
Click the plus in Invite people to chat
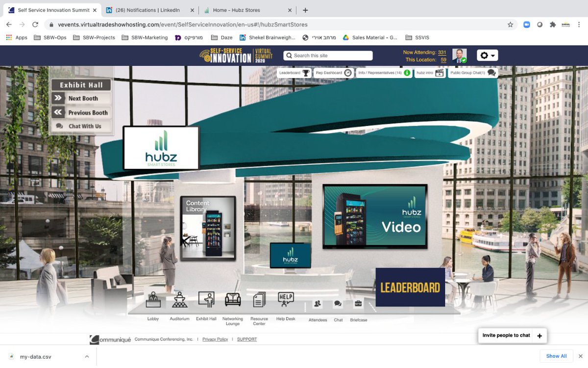coord(539,336)
